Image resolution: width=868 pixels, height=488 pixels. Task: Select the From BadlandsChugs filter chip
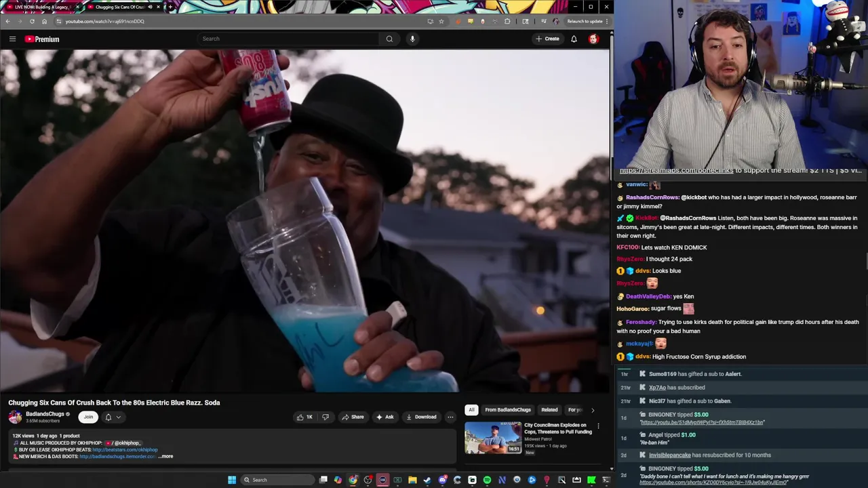(508, 409)
